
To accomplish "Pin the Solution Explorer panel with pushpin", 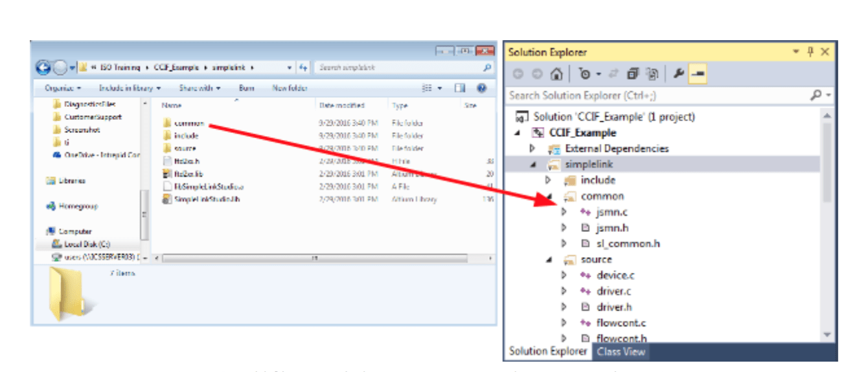I will click(810, 52).
